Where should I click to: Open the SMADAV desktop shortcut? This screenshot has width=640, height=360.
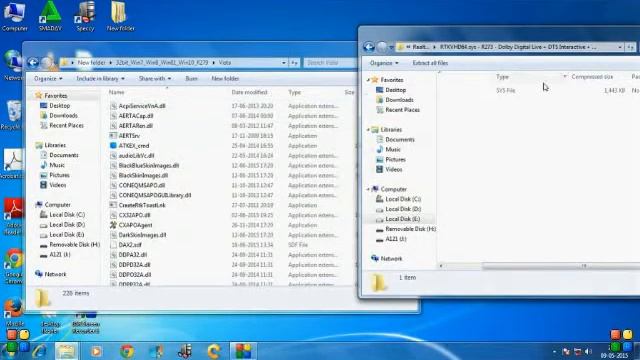[50, 16]
